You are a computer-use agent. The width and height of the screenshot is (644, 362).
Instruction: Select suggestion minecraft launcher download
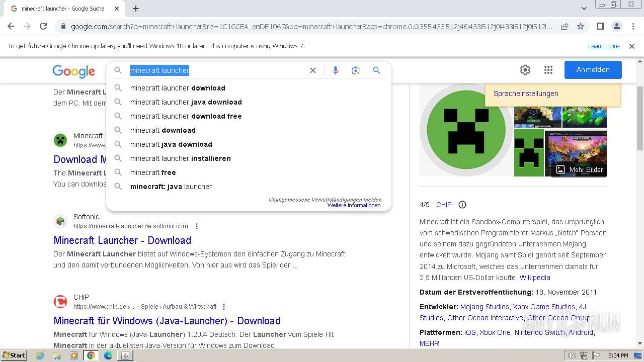(249, 88)
